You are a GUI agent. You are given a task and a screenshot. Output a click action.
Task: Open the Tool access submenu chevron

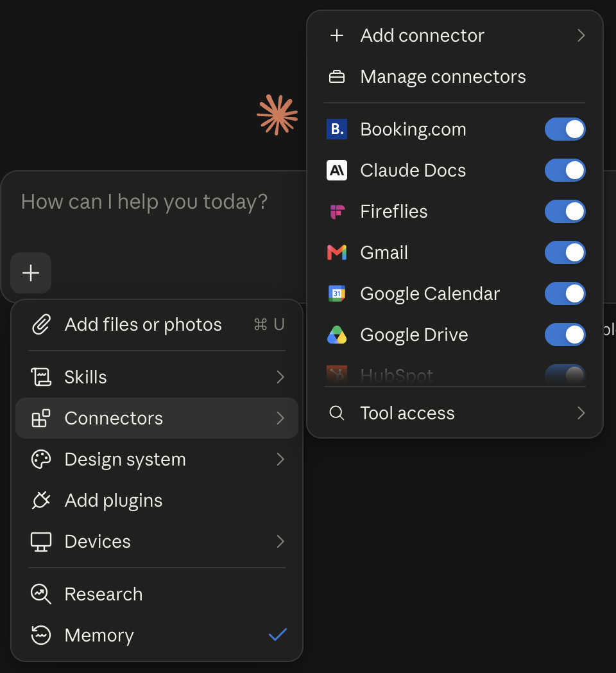tap(581, 414)
